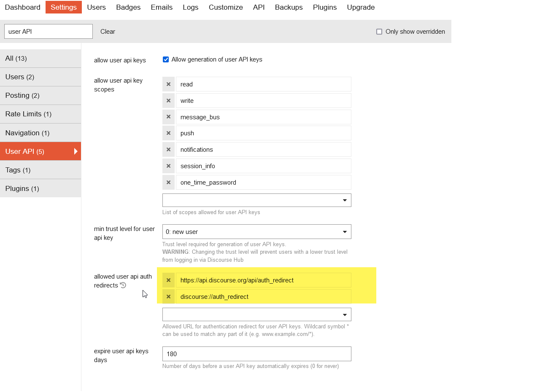Image resolution: width=556 pixels, height=392 pixels.
Task: Click the api.discourse.org auth_redirect URL text
Action: coord(237,280)
